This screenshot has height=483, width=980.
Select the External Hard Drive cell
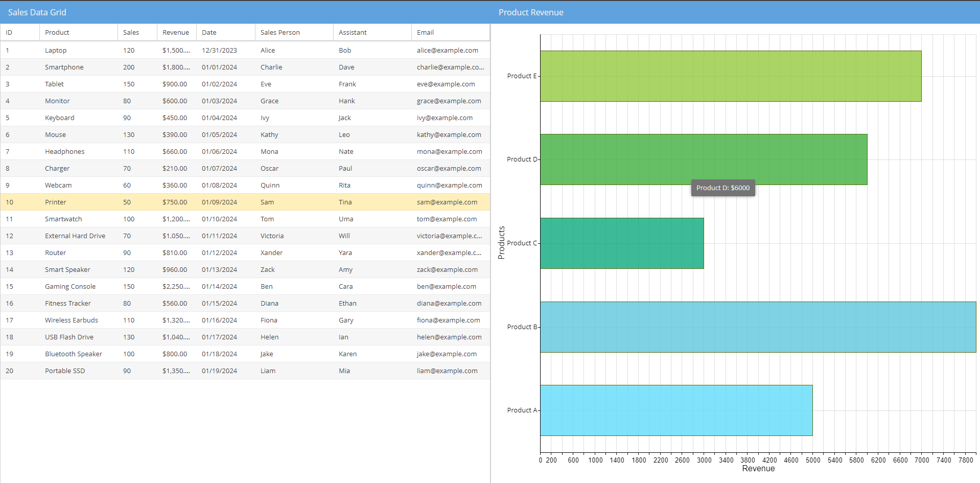(x=79, y=236)
